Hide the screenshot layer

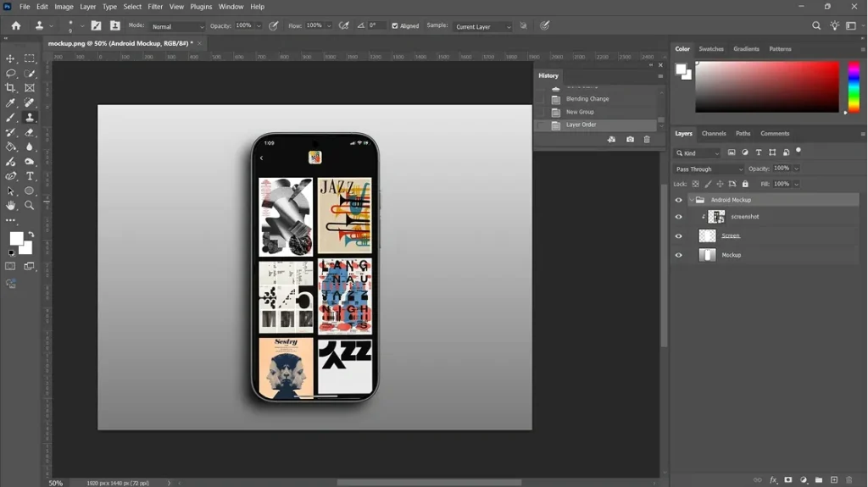click(x=679, y=217)
